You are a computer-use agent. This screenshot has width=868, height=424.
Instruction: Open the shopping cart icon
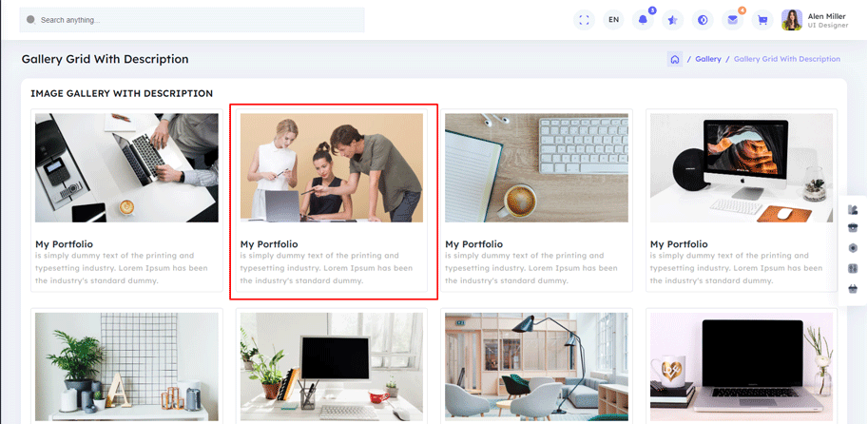(x=762, y=20)
